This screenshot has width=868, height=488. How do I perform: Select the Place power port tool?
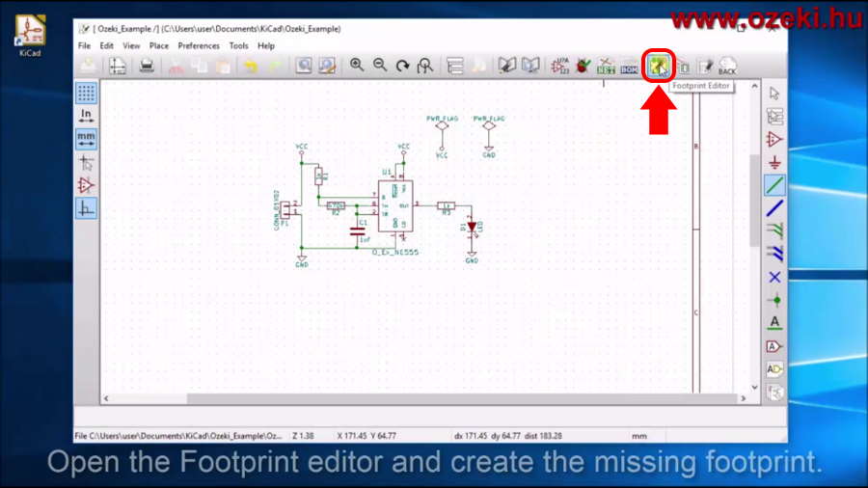774,163
